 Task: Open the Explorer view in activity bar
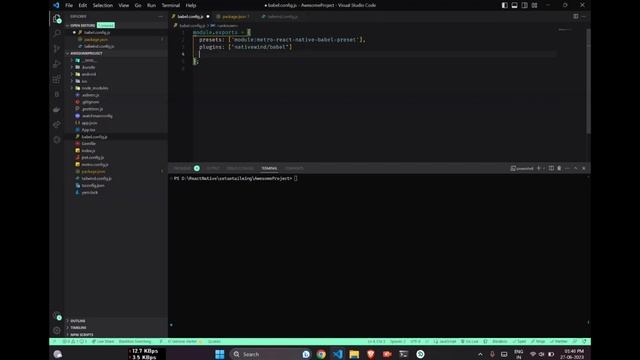click(57, 18)
